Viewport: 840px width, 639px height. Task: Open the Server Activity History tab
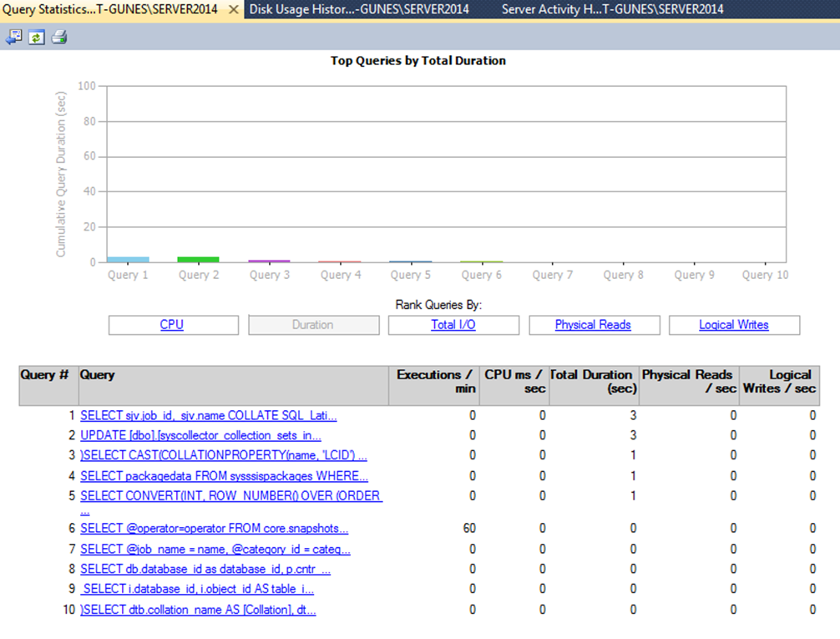(x=612, y=10)
